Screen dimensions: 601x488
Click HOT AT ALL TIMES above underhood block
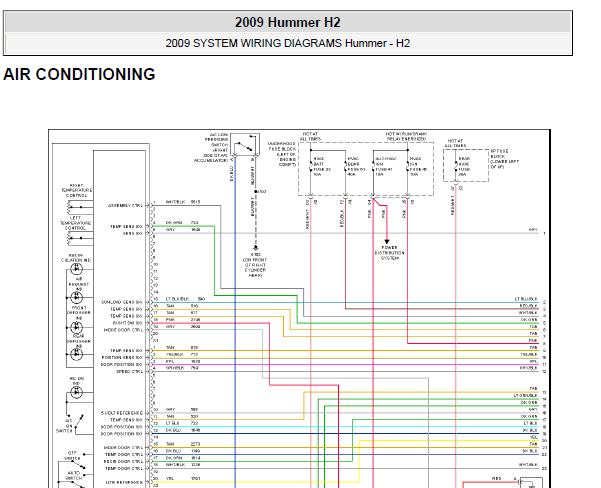(x=310, y=136)
